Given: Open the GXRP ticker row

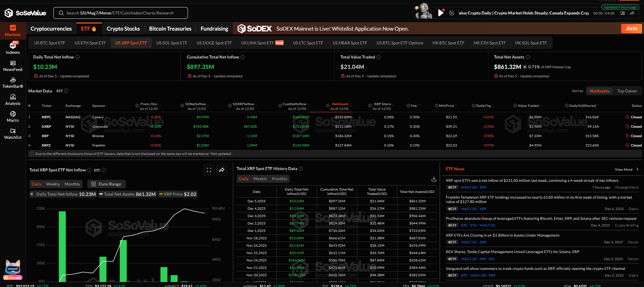Looking at the screenshot, I should point(335,127).
